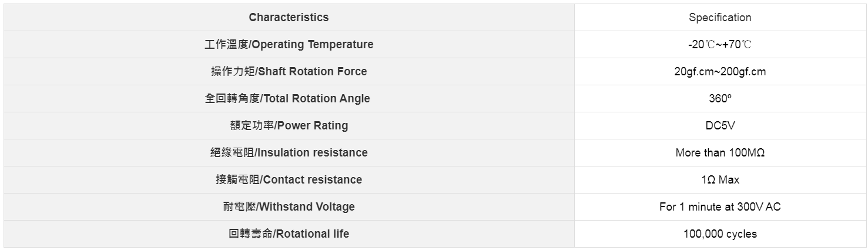Select the '1Ω Max' value
This screenshot has height=250, width=868.
click(x=720, y=180)
